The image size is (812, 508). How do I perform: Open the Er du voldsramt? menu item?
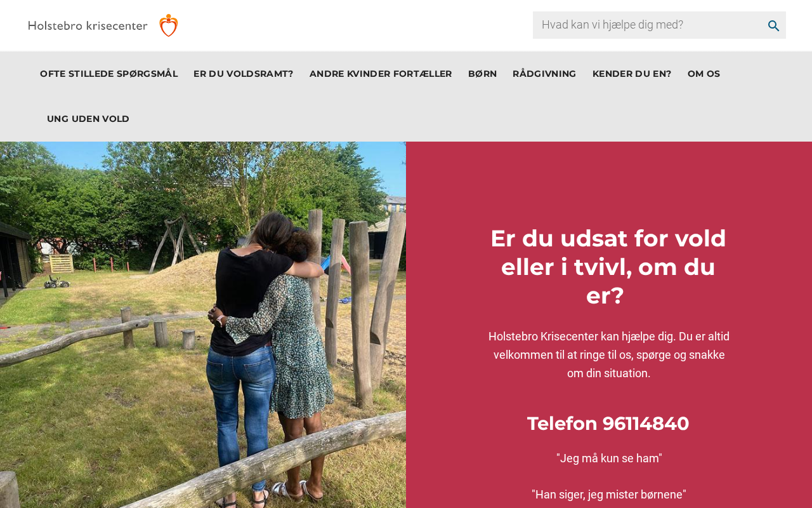[244, 74]
